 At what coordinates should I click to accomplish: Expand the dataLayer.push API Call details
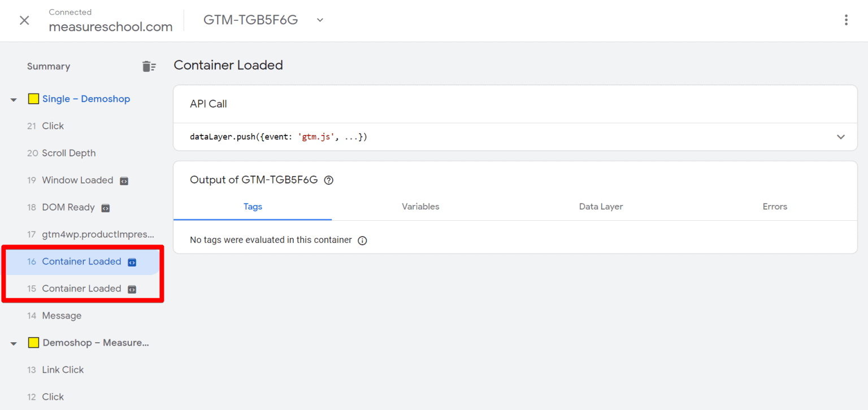point(840,137)
